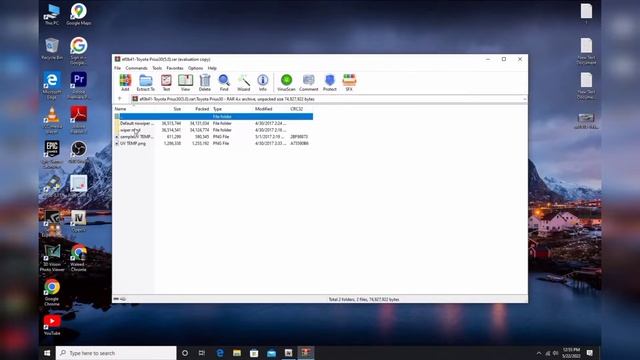
Task: Open the Favorites menu
Action: 175,68
